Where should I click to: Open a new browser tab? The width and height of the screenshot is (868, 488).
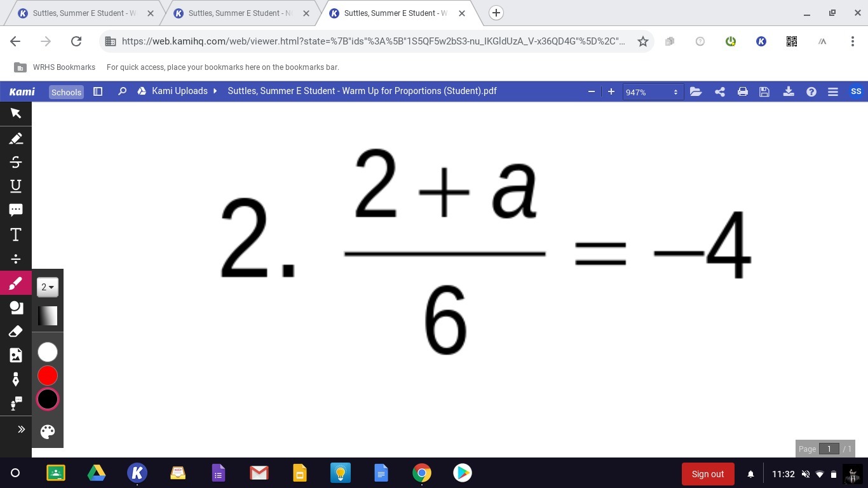496,13
